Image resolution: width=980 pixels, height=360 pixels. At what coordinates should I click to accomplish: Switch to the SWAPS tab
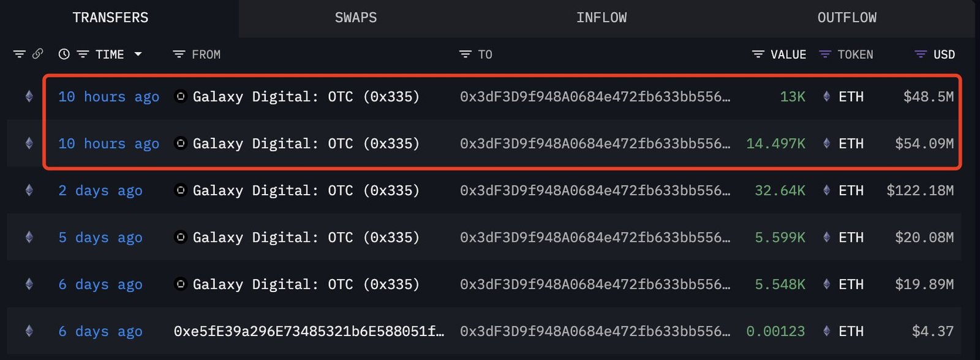click(x=356, y=18)
